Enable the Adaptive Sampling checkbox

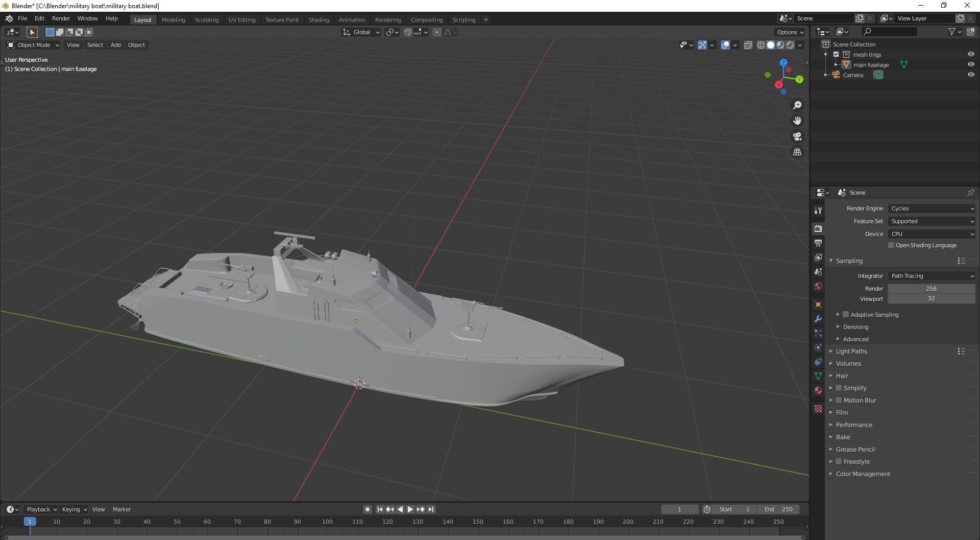coord(846,315)
